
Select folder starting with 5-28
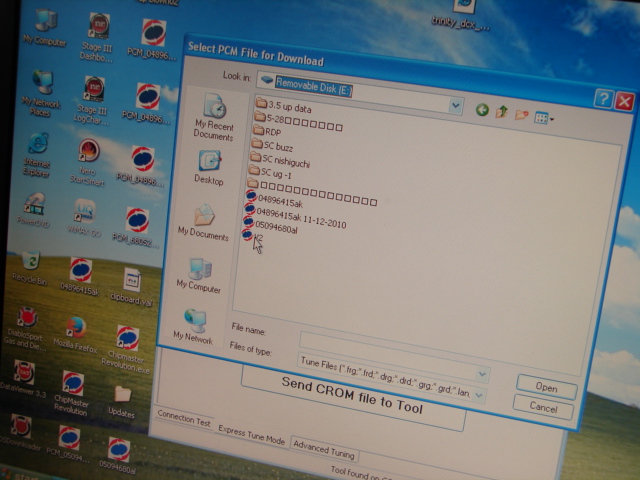pyautogui.click(x=298, y=122)
